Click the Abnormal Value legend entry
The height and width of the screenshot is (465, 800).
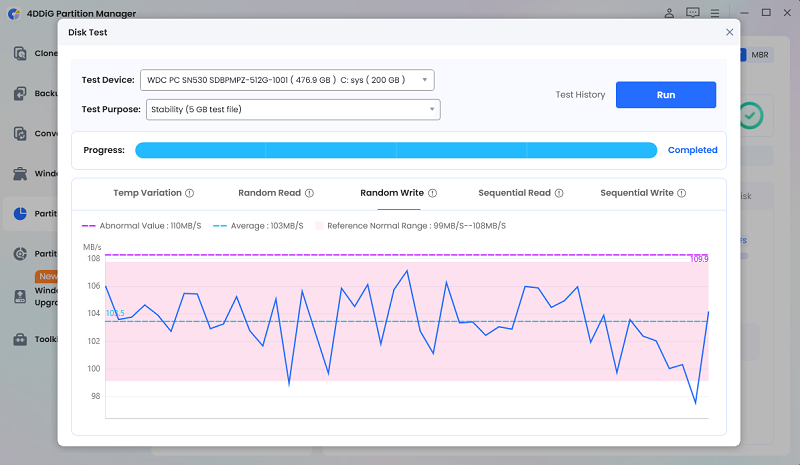tap(142, 226)
